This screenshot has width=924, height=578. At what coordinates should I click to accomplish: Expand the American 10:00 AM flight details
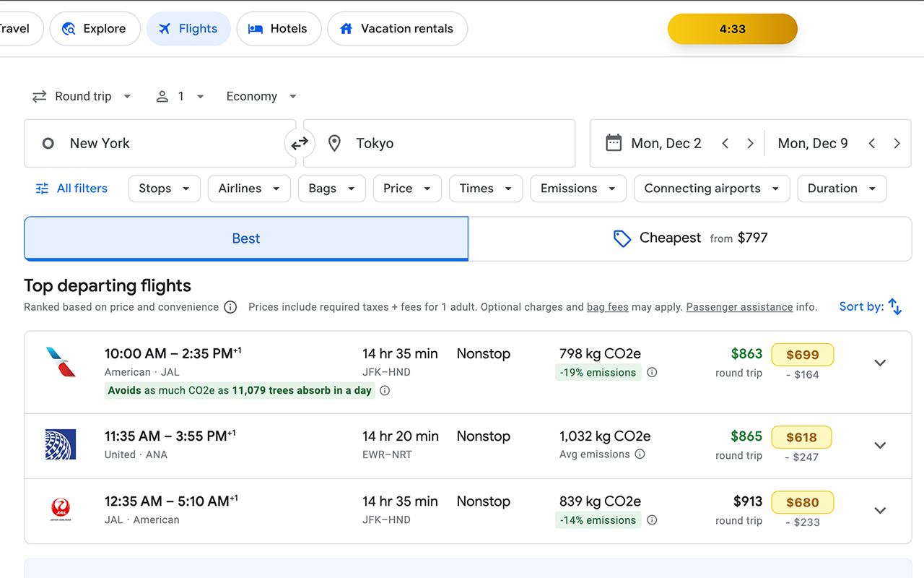coord(880,363)
